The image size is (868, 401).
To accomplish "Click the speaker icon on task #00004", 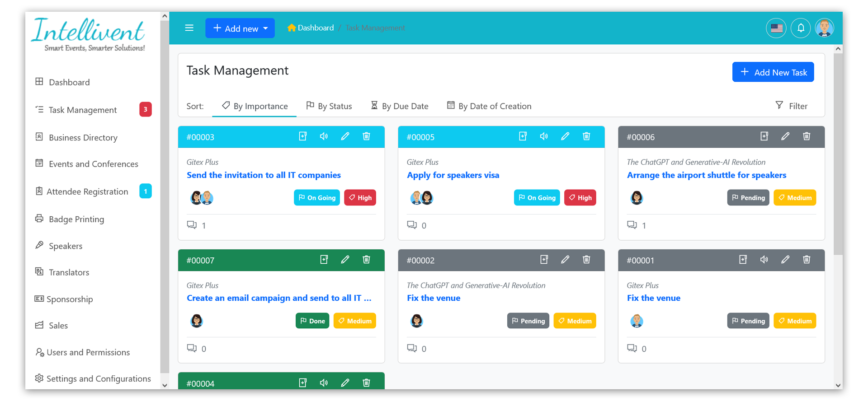I will coord(324,383).
